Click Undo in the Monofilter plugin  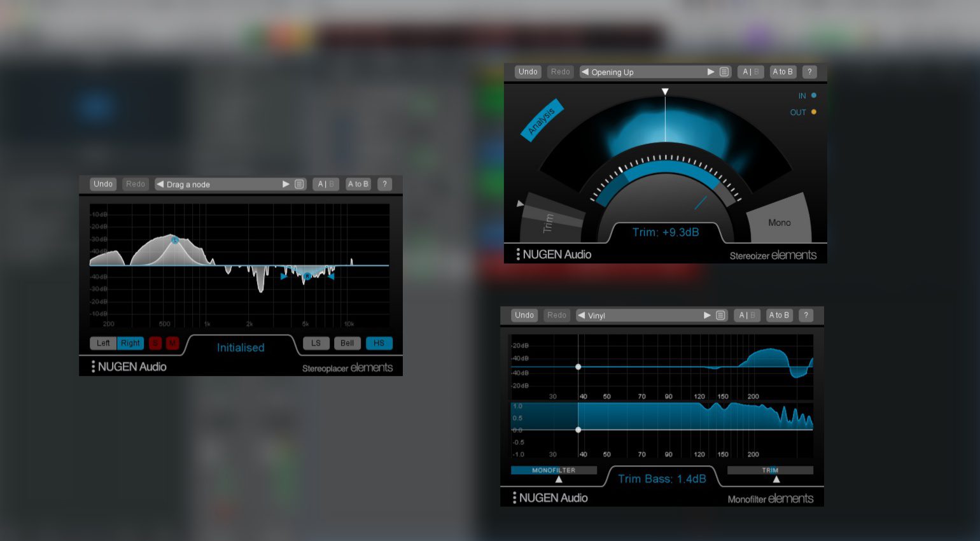point(524,315)
